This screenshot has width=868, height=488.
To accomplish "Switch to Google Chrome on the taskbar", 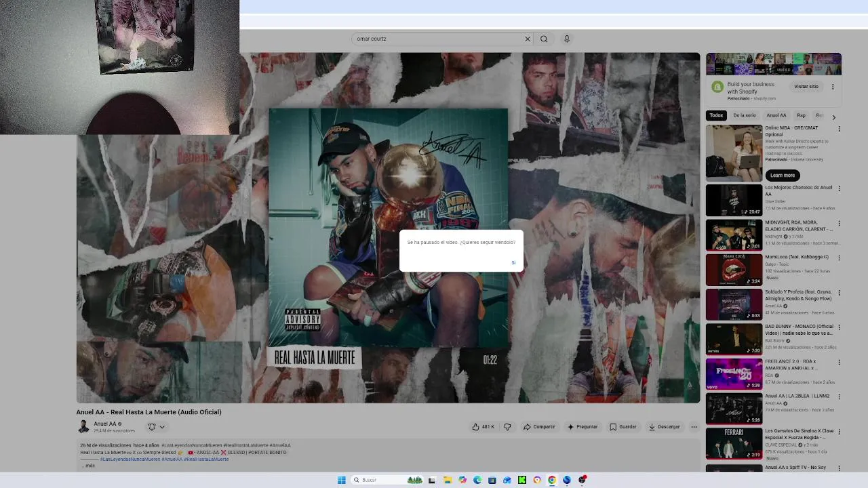I will 552,480.
